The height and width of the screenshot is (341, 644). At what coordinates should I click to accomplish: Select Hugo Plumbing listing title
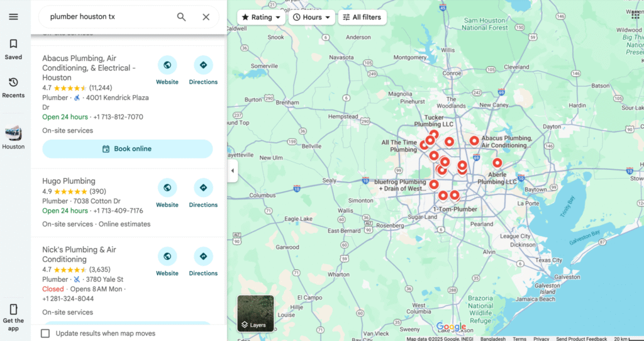[x=69, y=181]
